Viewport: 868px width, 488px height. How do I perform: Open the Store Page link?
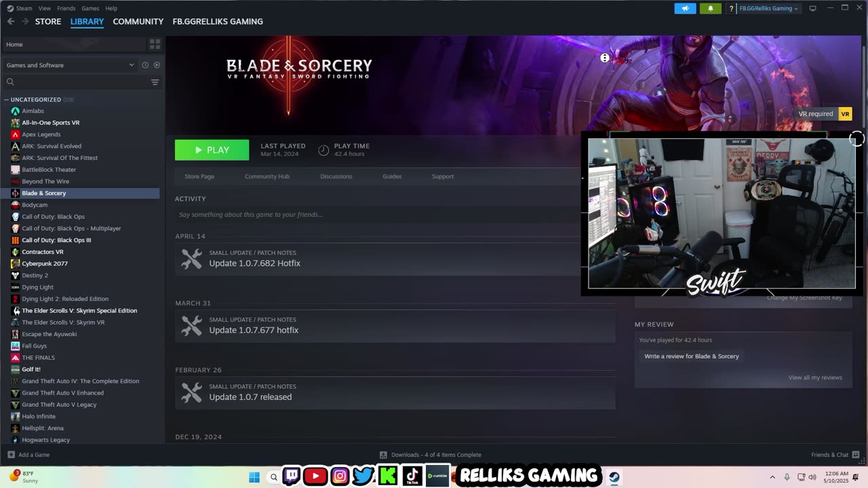[x=199, y=176]
